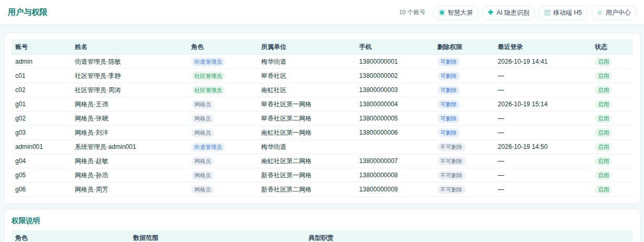Click phone number 13800000001

tap(379, 62)
